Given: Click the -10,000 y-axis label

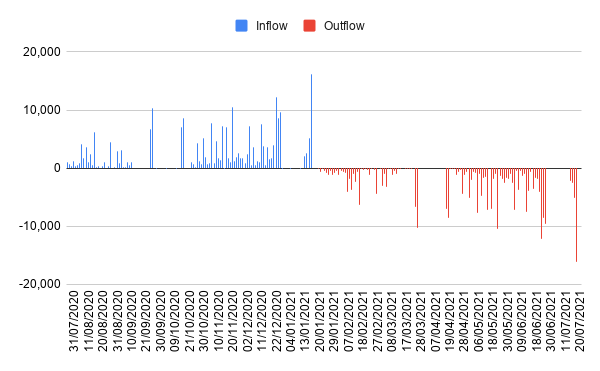Looking at the screenshot, I should [x=40, y=226].
